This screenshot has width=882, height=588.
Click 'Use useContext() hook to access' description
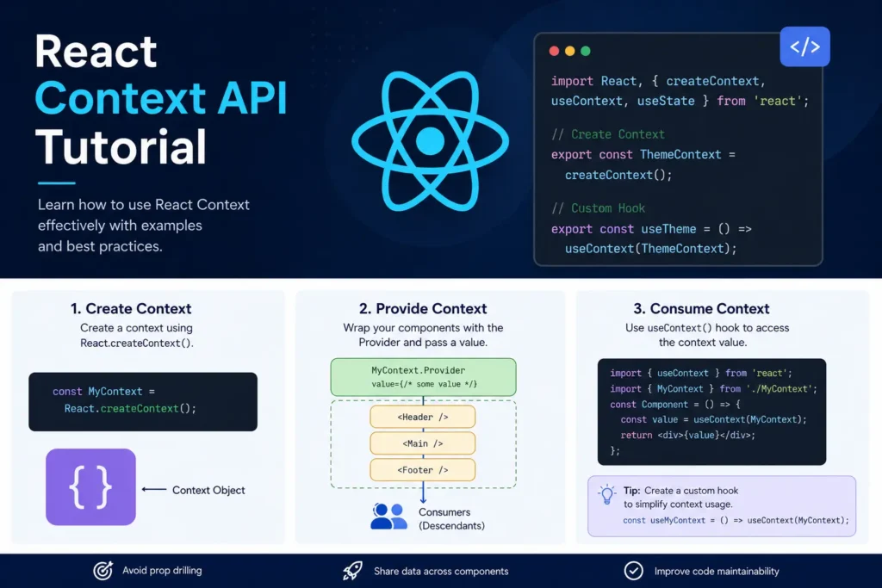point(707,328)
